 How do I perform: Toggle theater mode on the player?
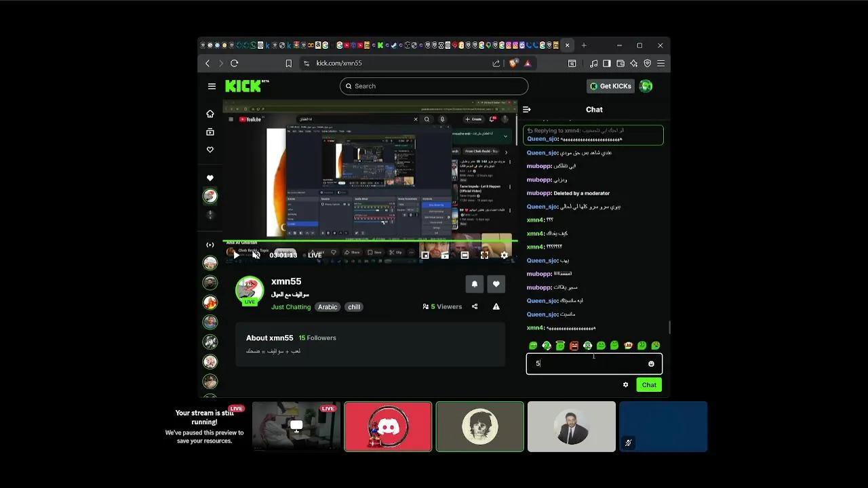click(x=465, y=255)
